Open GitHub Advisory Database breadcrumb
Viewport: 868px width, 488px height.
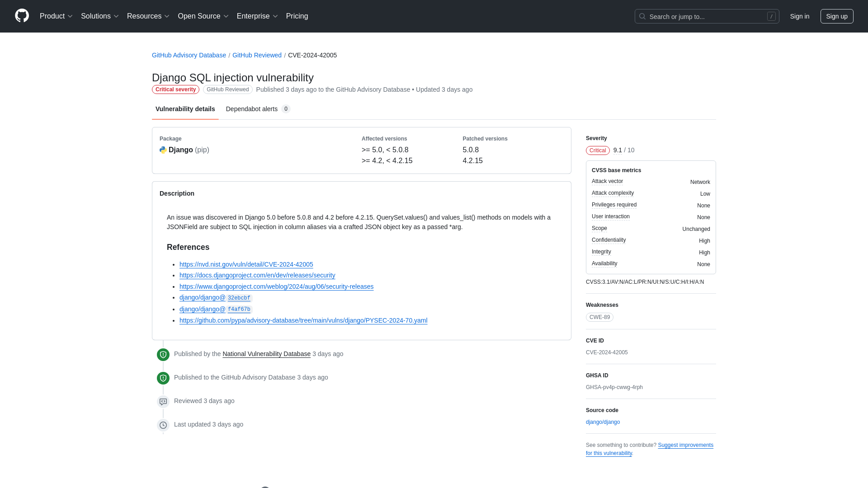189,55
